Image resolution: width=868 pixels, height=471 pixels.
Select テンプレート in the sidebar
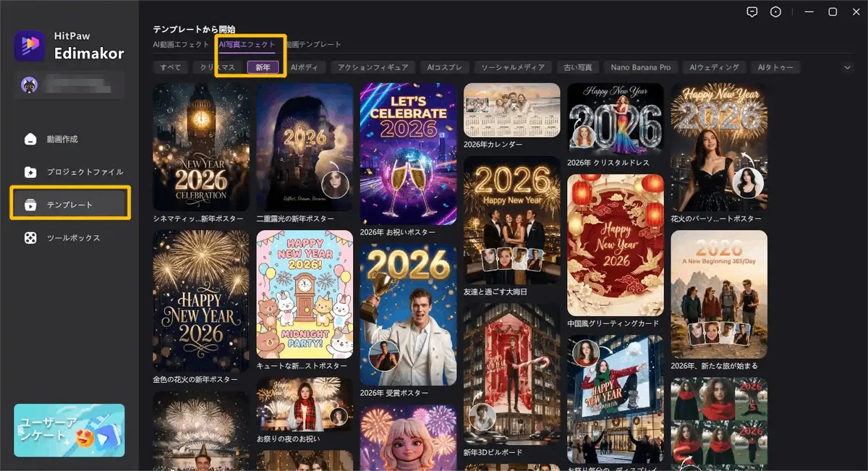coord(70,205)
